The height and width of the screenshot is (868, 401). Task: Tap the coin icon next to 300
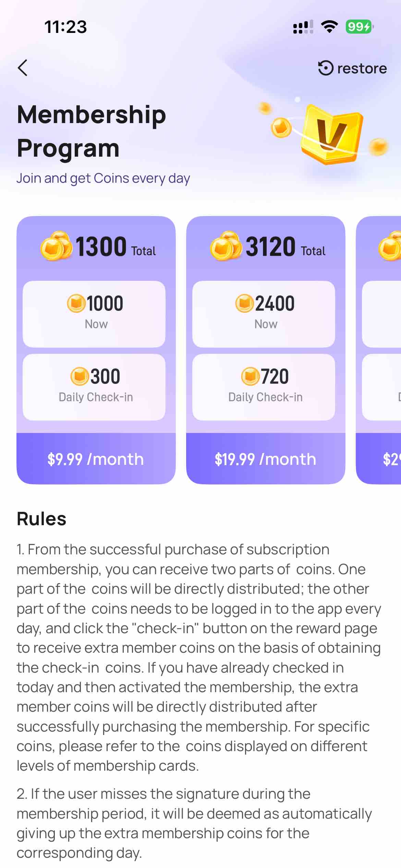pyautogui.click(x=80, y=376)
